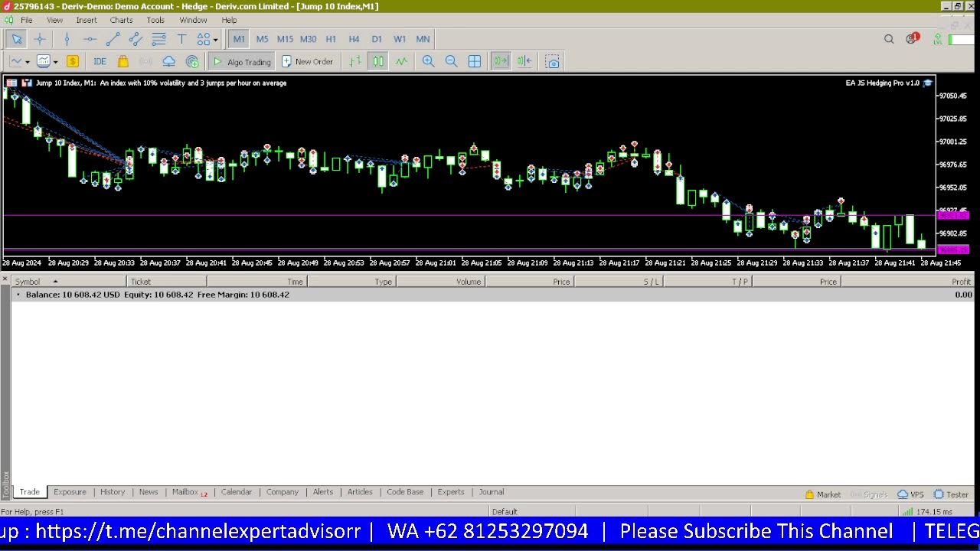
Task: Zoom in on the chart
Action: [428, 61]
